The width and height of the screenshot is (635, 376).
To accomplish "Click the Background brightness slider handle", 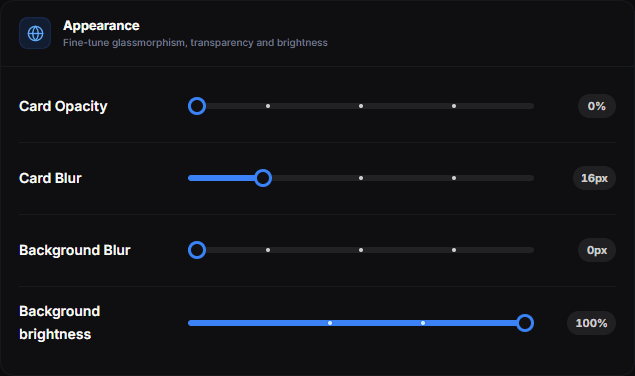I will pyautogui.click(x=525, y=323).
